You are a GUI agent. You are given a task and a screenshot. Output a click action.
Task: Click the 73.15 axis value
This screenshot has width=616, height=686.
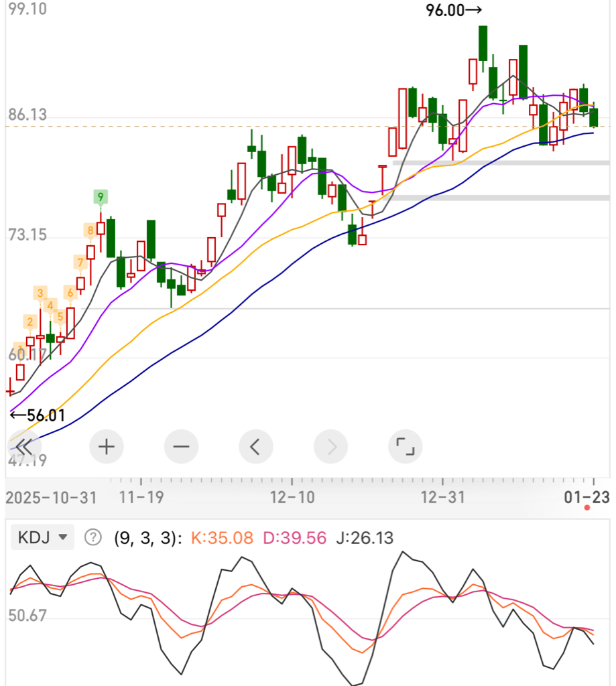[27, 235]
